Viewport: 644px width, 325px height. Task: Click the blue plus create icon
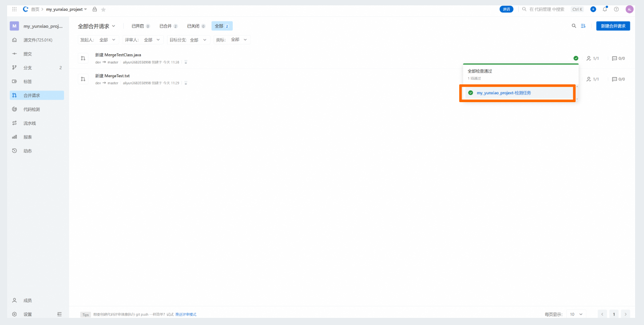coord(593,9)
